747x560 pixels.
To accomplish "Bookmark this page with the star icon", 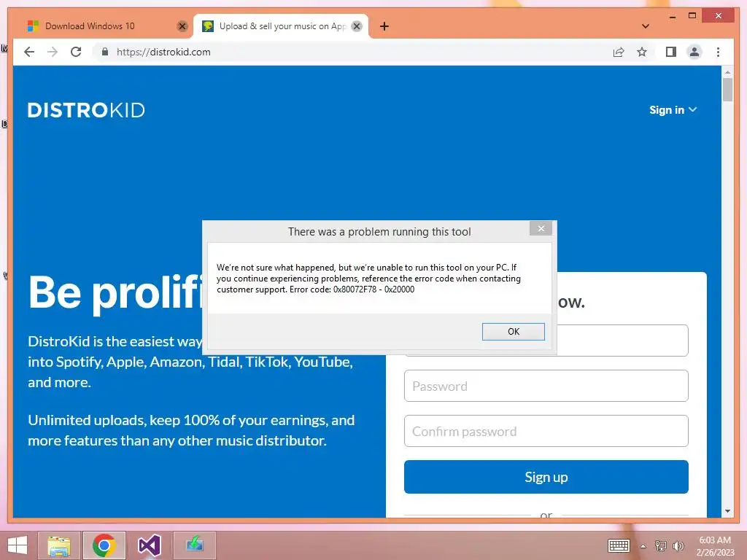I will [x=642, y=52].
